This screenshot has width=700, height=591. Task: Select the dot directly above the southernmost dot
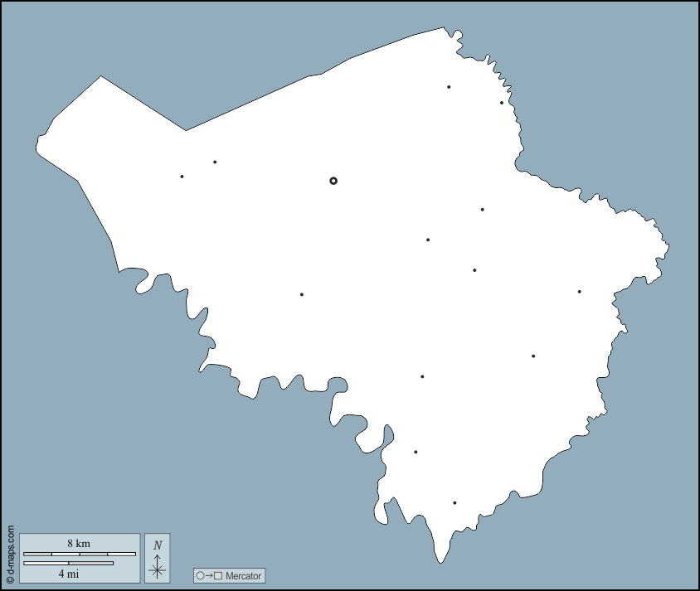(x=416, y=452)
